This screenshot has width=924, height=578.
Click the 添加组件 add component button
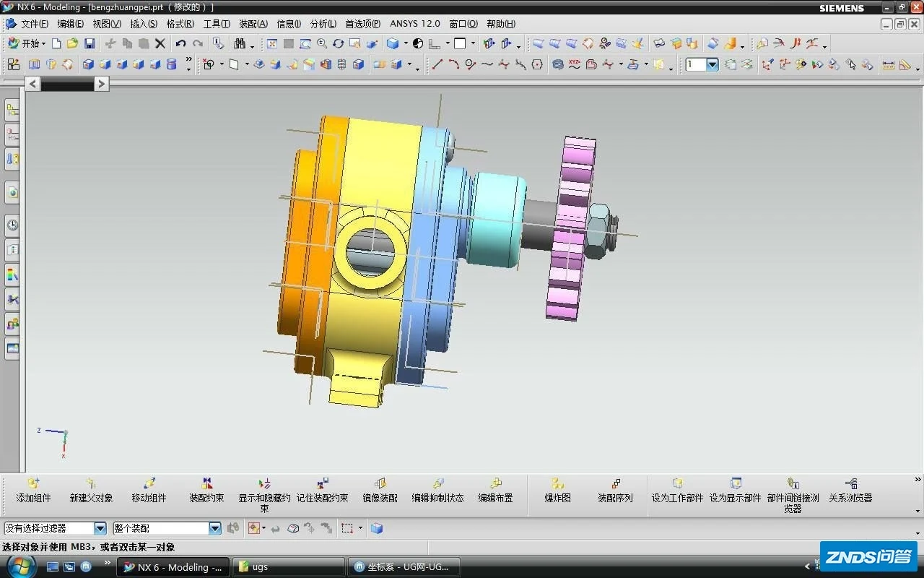click(x=33, y=489)
